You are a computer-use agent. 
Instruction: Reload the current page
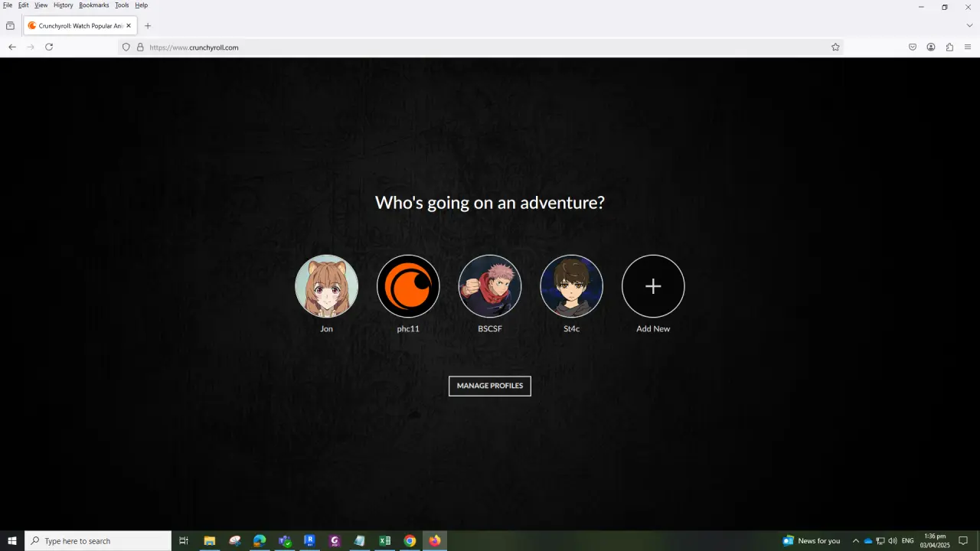(49, 47)
